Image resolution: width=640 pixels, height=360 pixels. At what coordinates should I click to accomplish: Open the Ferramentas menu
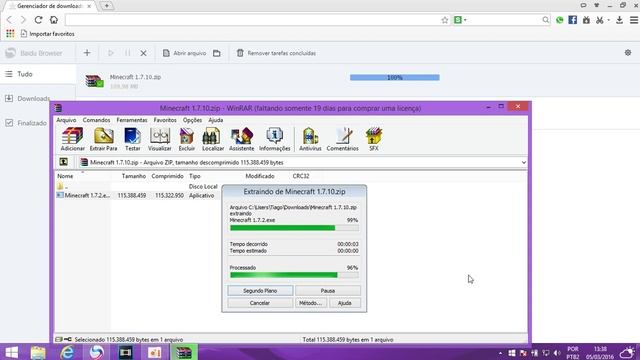click(x=132, y=120)
